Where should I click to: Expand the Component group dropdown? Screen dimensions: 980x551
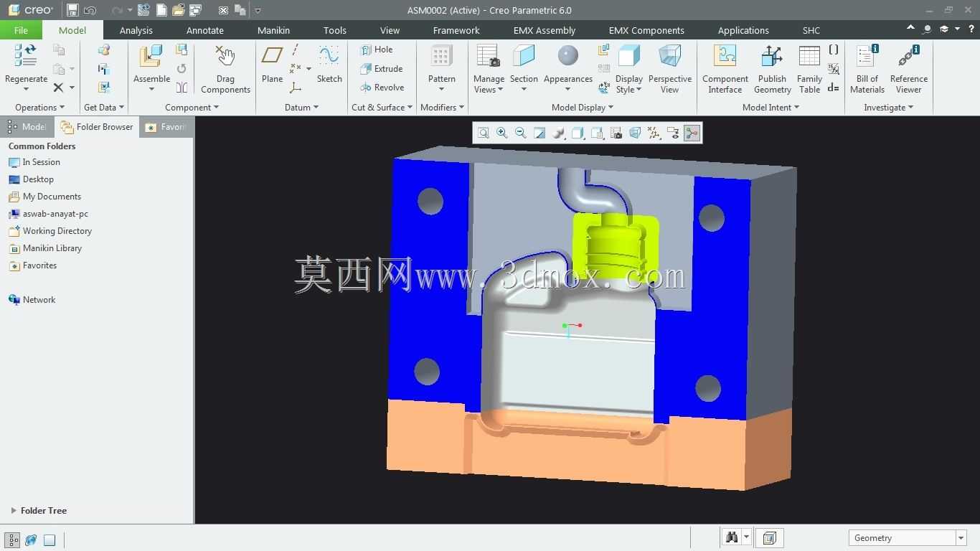click(x=192, y=108)
